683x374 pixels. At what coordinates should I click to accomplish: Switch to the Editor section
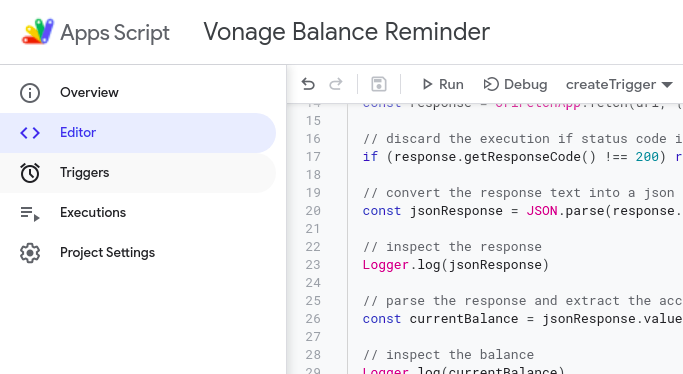[x=138, y=133]
